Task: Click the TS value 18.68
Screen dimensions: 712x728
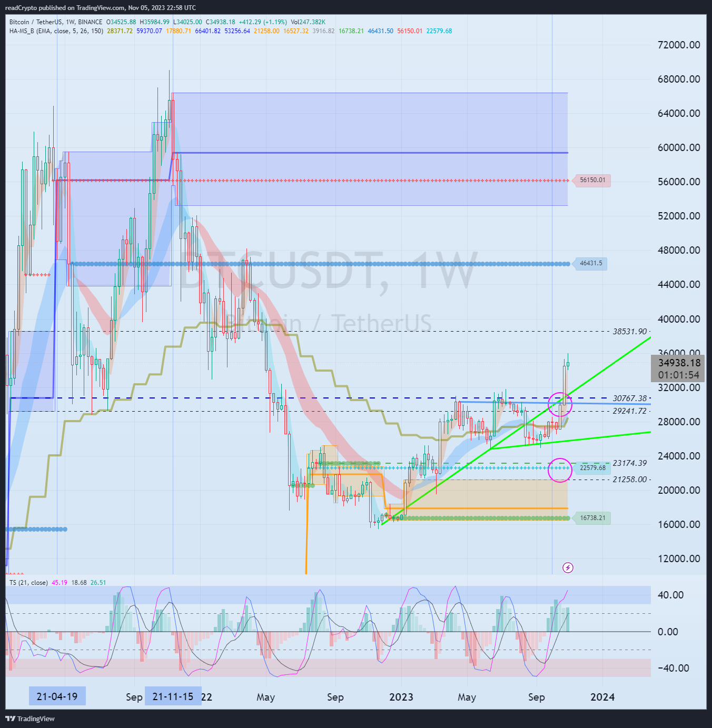Action: (79, 583)
